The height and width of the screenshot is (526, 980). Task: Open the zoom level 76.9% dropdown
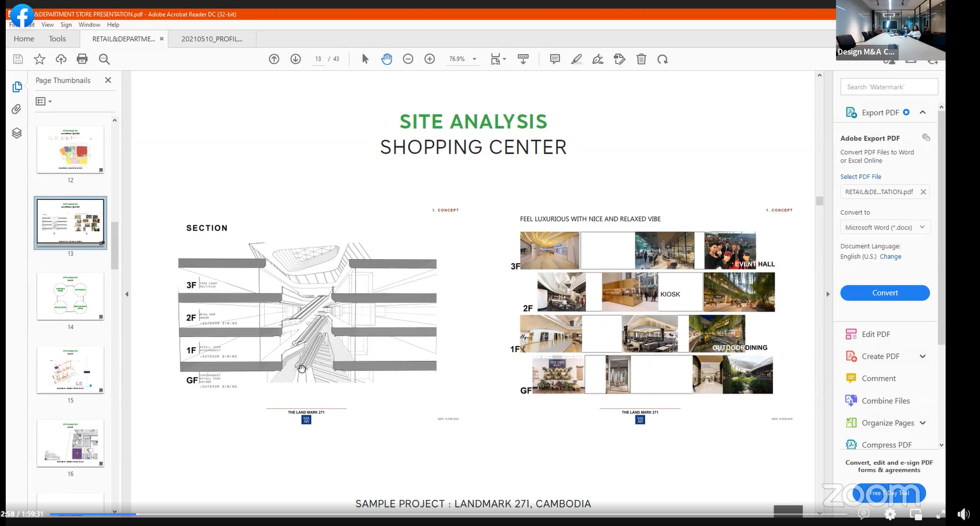pos(474,59)
